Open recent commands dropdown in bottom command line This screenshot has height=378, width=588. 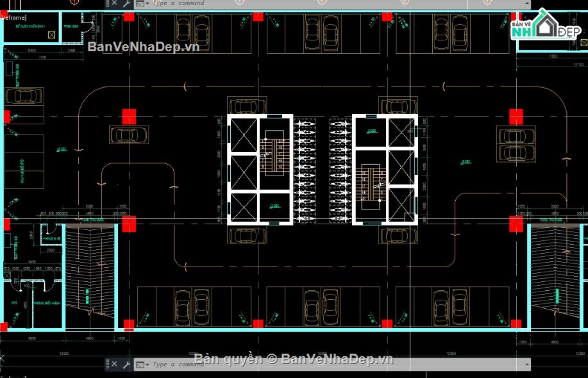pyautogui.click(x=147, y=365)
